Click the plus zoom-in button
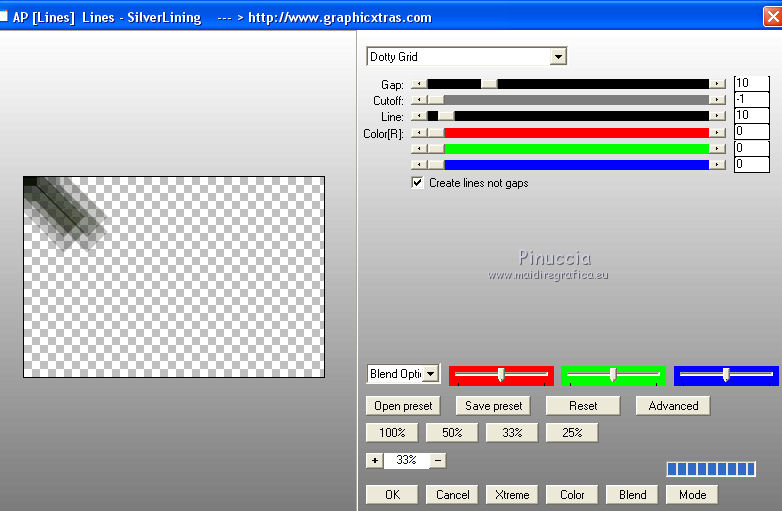The width and height of the screenshot is (782, 511). click(x=375, y=461)
